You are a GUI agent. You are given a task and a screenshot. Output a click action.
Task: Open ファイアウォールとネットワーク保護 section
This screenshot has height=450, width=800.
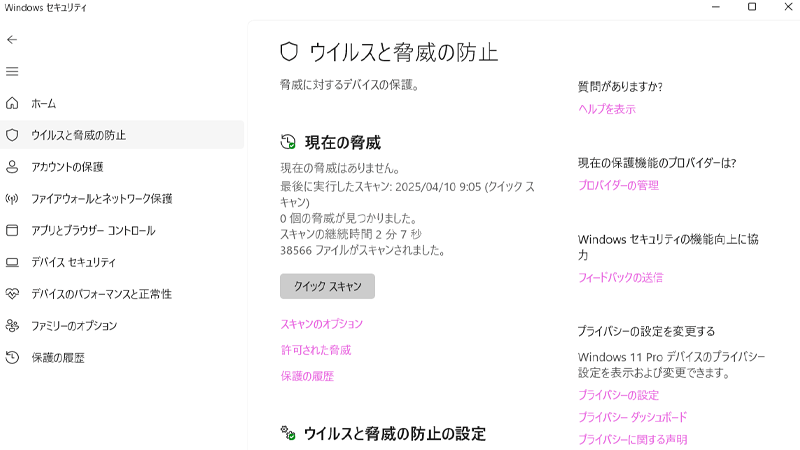[x=122, y=198]
